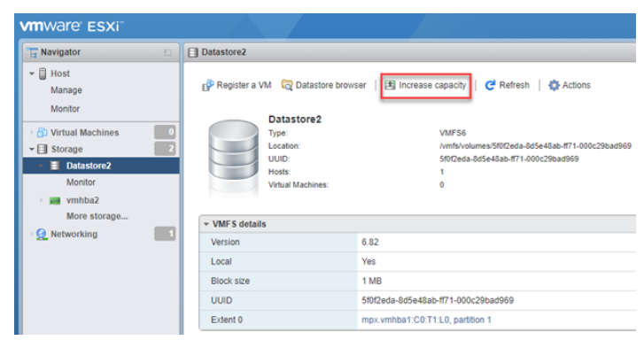Viewport: 644px width, 348px height.
Task: Minimize the Navigator panel
Action: (167, 52)
